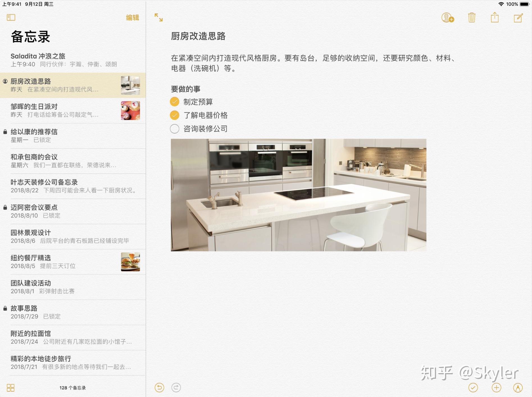Open the 和承包商的会议 note
Image resolution: width=532 pixels, height=397 pixels.
[x=73, y=161]
